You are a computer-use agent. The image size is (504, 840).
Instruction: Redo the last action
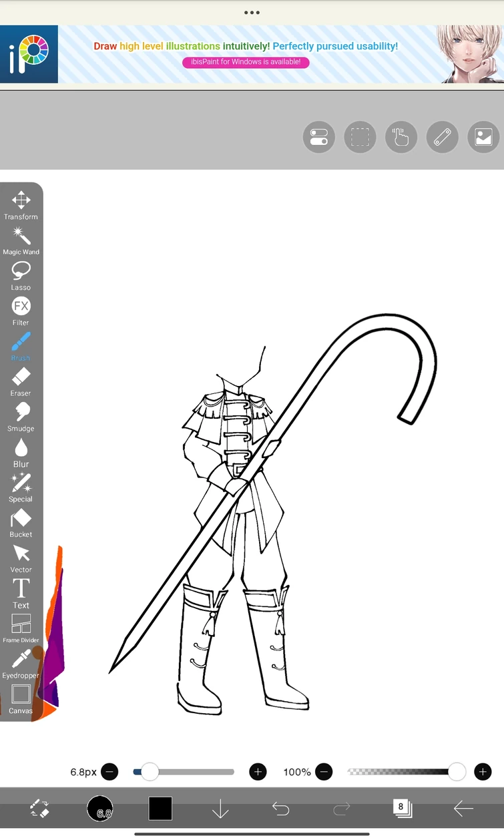coord(341,809)
